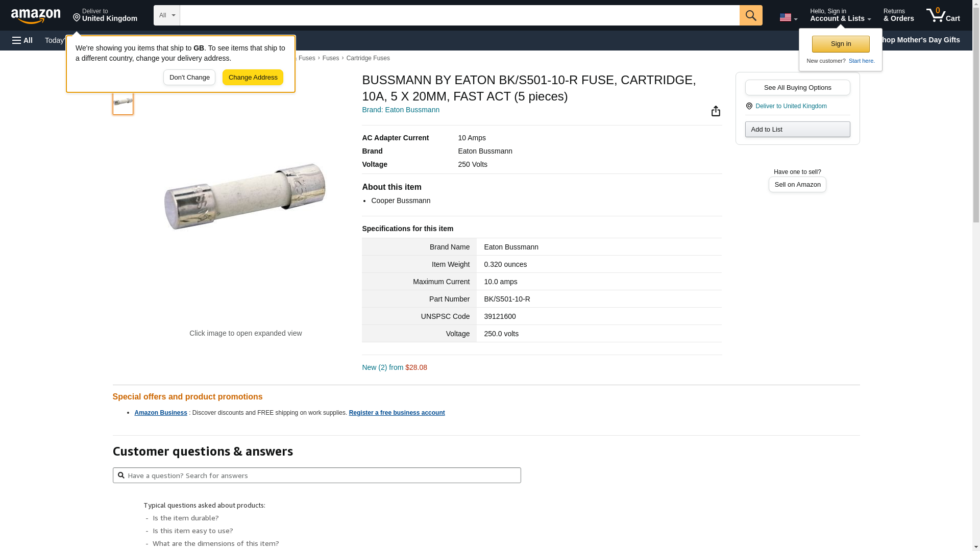Viewport: 980px width, 551px height.
Task: Expand the All search category dropdown
Action: [x=167, y=15]
